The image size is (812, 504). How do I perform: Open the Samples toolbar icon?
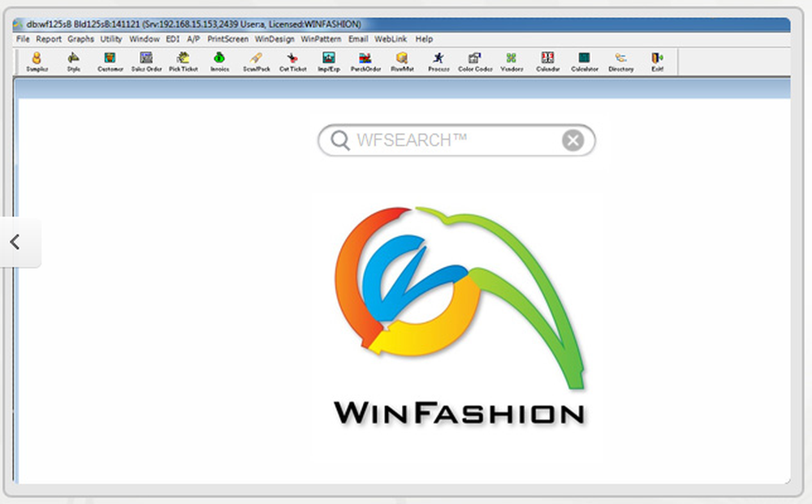[37, 62]
